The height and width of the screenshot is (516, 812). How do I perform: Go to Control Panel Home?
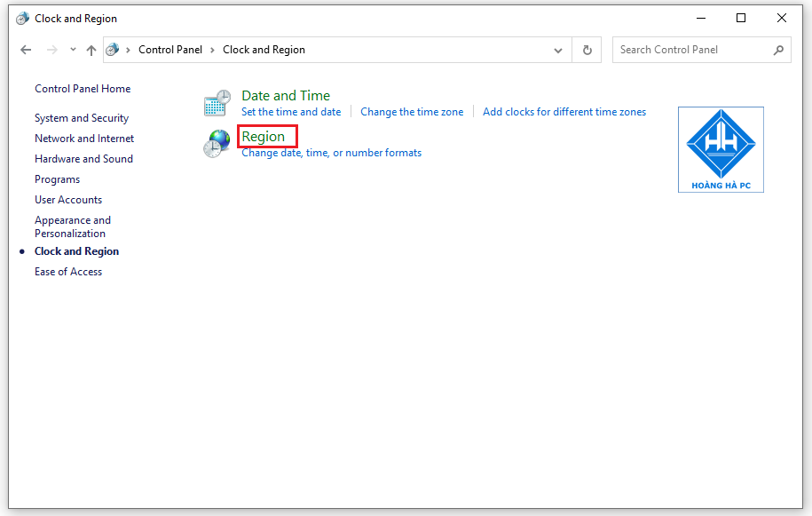click(82, 89)
